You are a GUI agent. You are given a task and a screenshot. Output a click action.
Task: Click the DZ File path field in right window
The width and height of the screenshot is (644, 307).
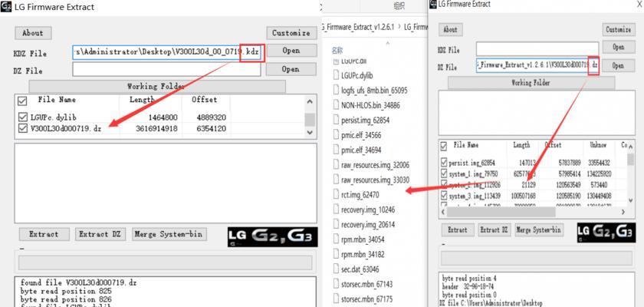537,65
